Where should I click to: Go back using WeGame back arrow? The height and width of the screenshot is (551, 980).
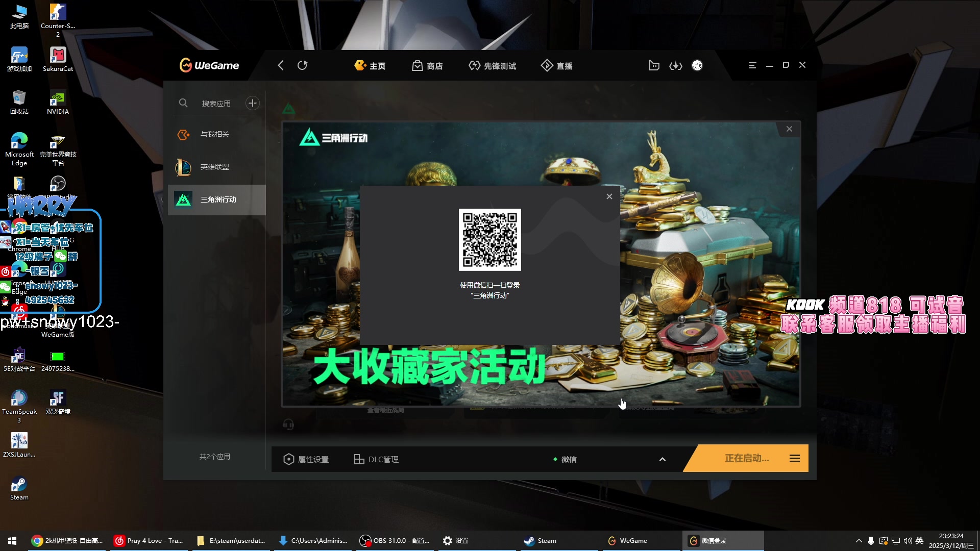(281, 65)
